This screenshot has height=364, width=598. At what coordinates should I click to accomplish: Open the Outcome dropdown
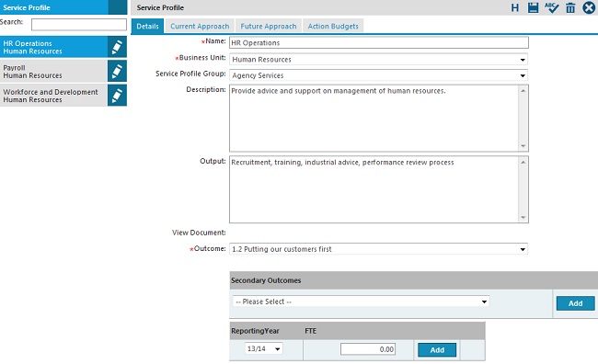[379, 249]
